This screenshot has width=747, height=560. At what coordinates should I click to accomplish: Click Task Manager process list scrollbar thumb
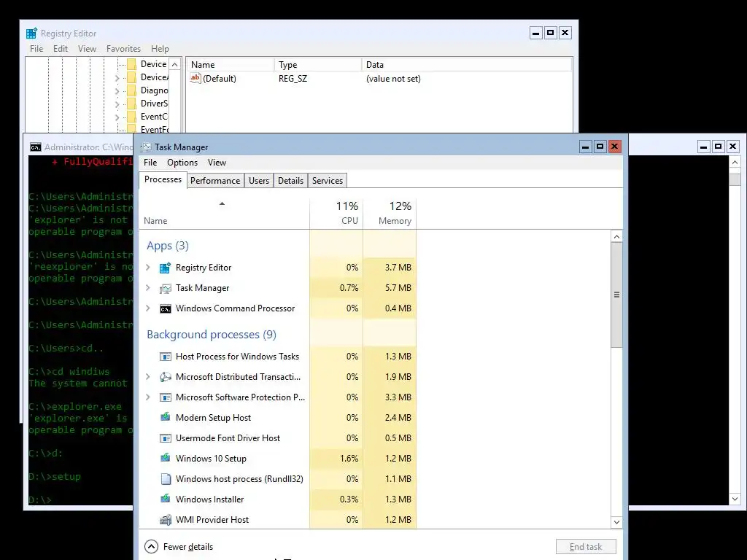616,295
